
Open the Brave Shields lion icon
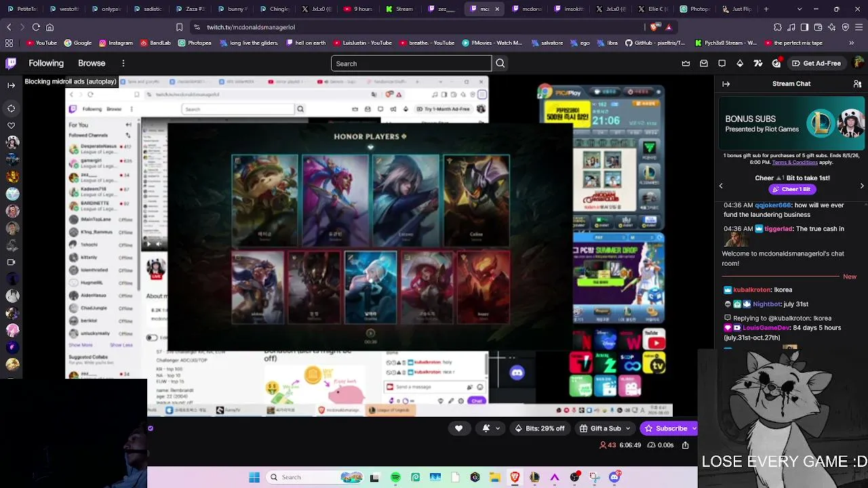pyautogui.click(x=654, y=27)
